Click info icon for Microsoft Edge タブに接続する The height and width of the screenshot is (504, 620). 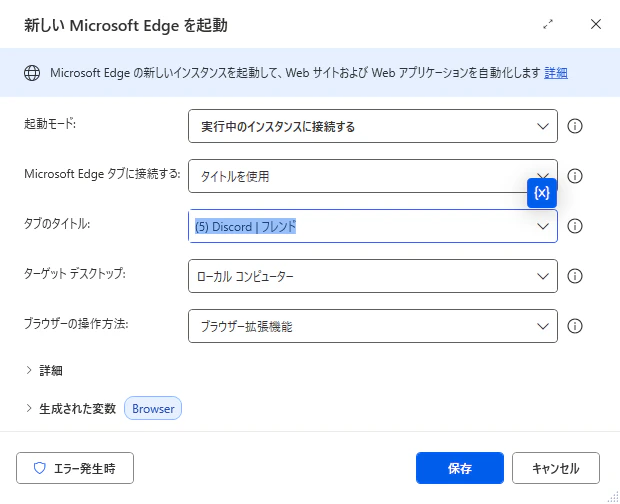[x=575, y=176]
